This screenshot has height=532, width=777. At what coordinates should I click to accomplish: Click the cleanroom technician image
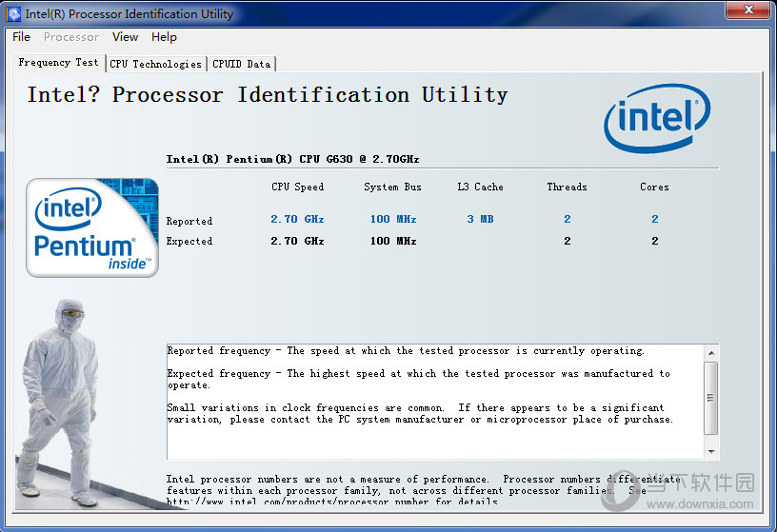coord(59,403)
